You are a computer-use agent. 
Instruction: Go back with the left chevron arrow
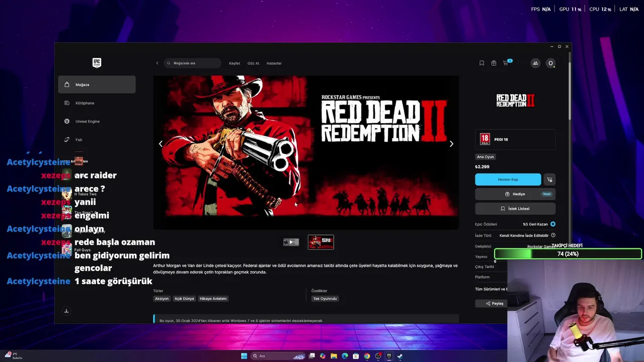click(157, 63)
